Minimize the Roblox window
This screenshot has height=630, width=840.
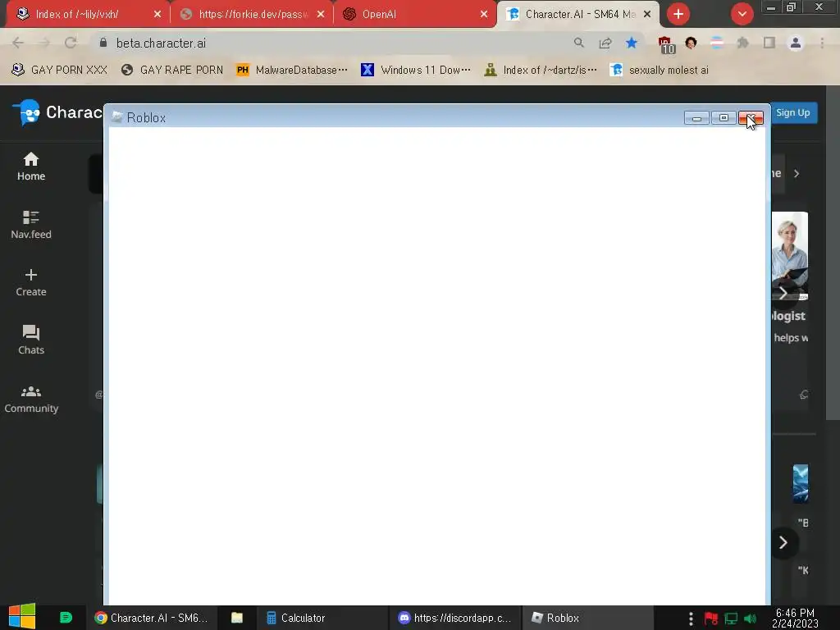(696, 118)
